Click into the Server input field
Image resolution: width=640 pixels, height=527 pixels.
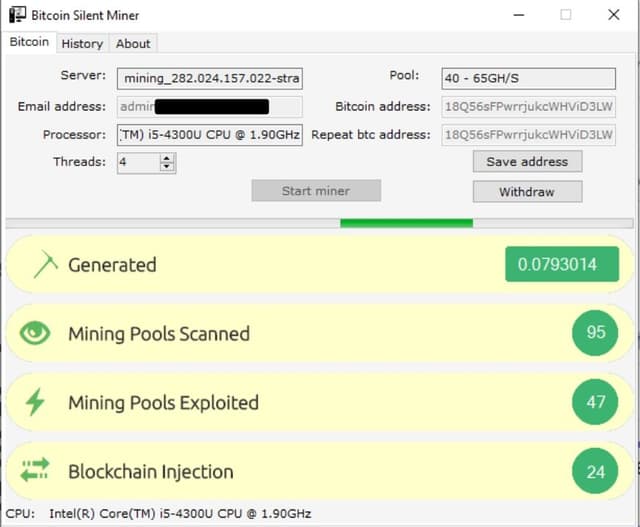[x=210, y=78]
